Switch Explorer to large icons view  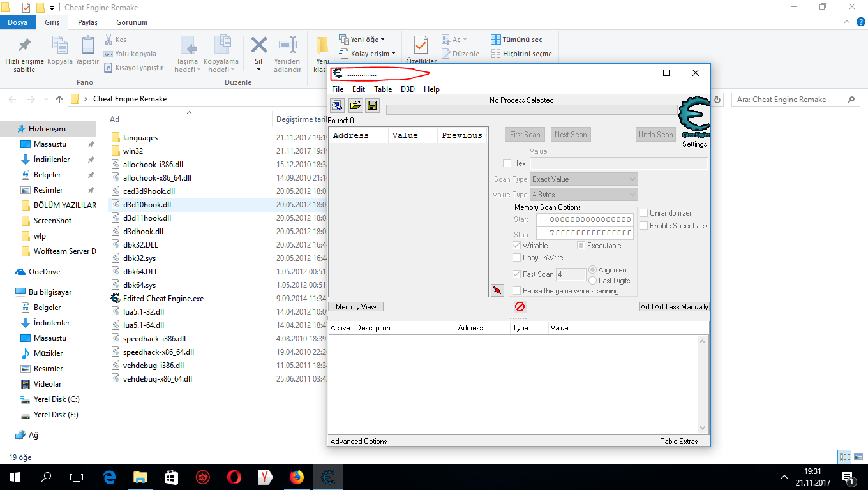click(858, 457)
